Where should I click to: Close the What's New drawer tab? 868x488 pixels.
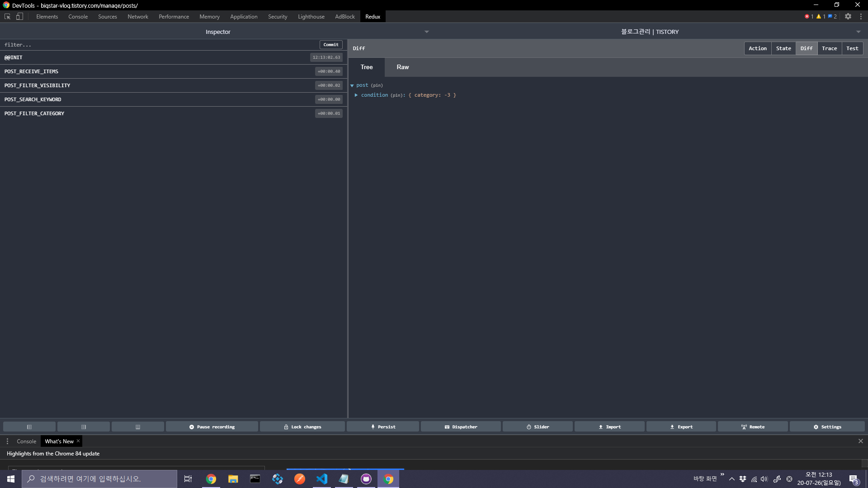coord(78,441)
